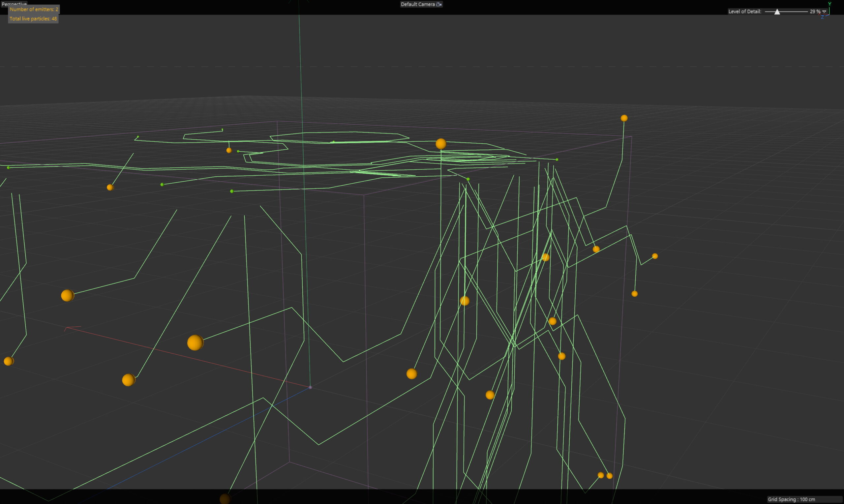Select the topmost orange particle in viewport
The width and height of the screenshot is (844, 504).
(624, 118)
